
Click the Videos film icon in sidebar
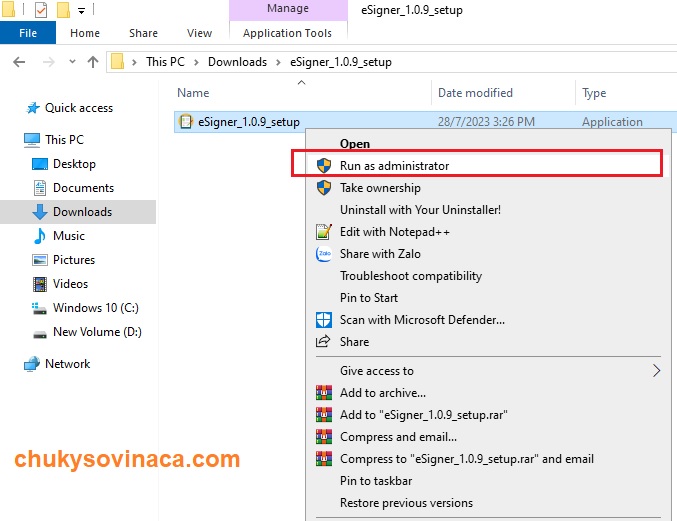coord(40,284)
